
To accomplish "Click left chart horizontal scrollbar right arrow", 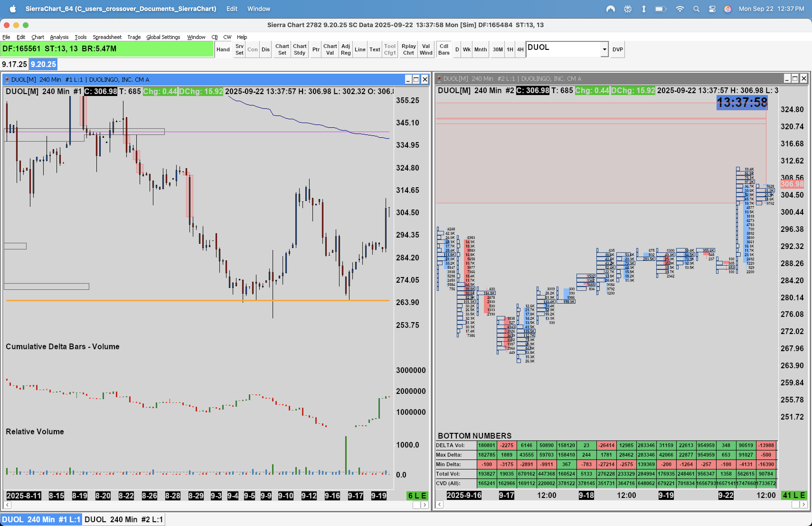I will (425, 504).
